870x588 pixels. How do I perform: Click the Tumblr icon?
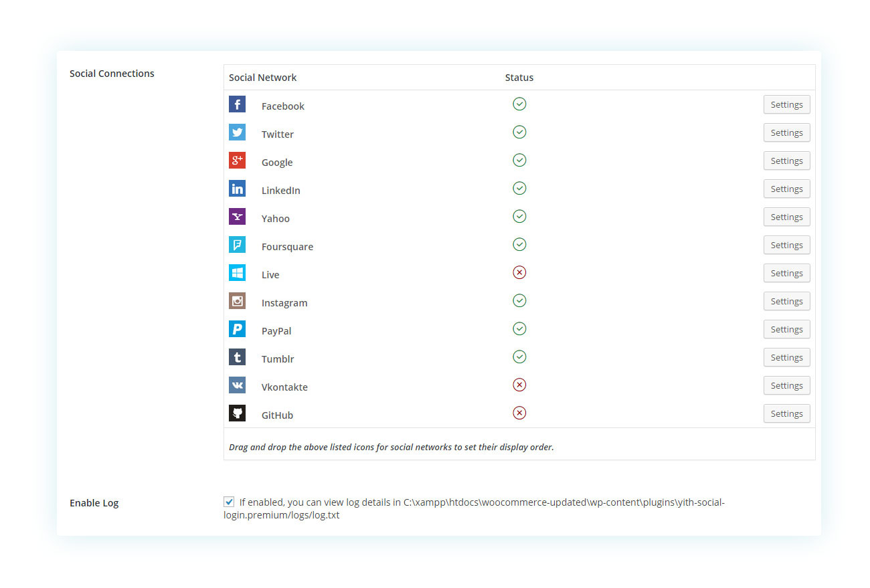tap(237, 357)
